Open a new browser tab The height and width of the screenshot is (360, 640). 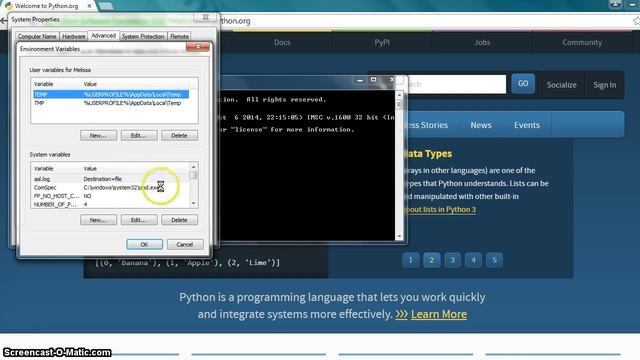click(x=106, y=6)
